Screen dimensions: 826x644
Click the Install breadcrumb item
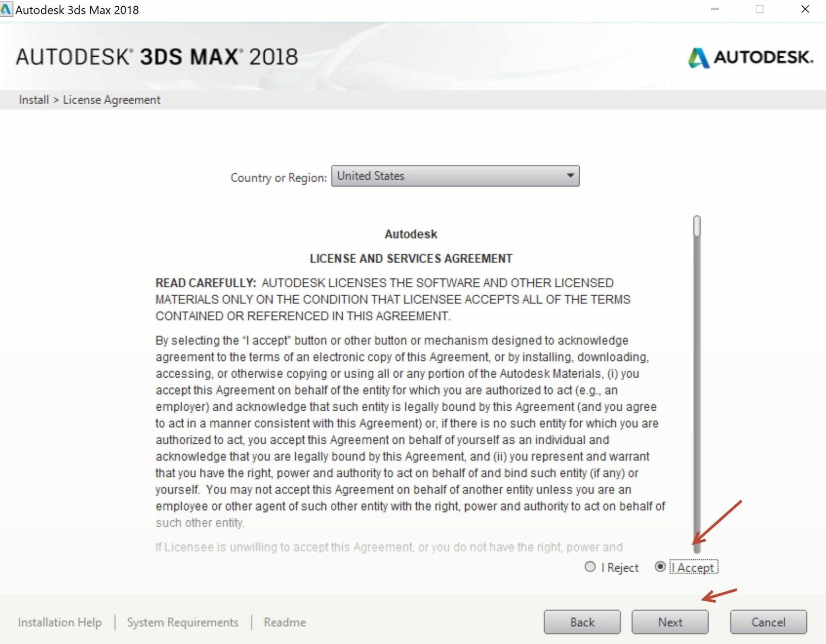pyautogui.click(x=33, y=100)
